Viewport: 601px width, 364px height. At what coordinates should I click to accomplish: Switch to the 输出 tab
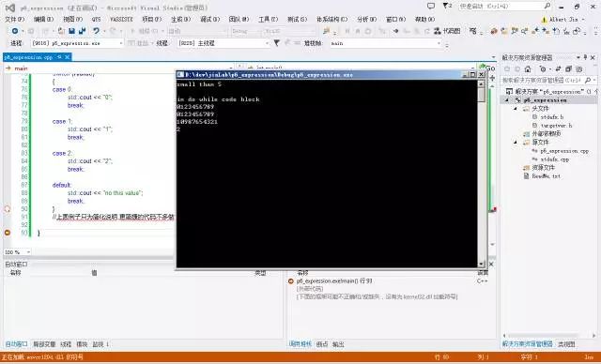pos(338,344)
